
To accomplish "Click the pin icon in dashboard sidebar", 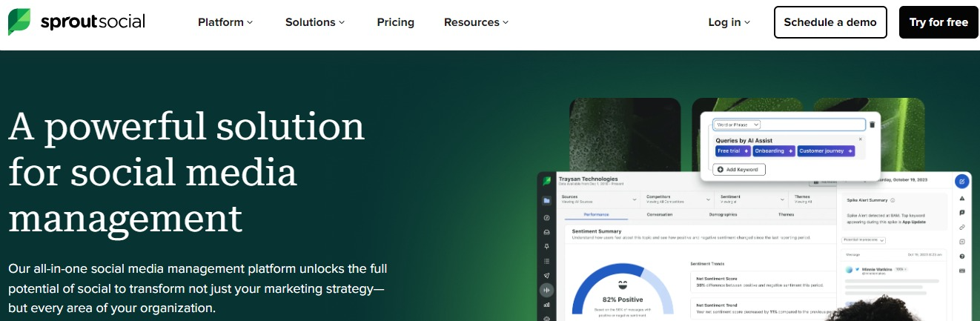I will (546, 246).
